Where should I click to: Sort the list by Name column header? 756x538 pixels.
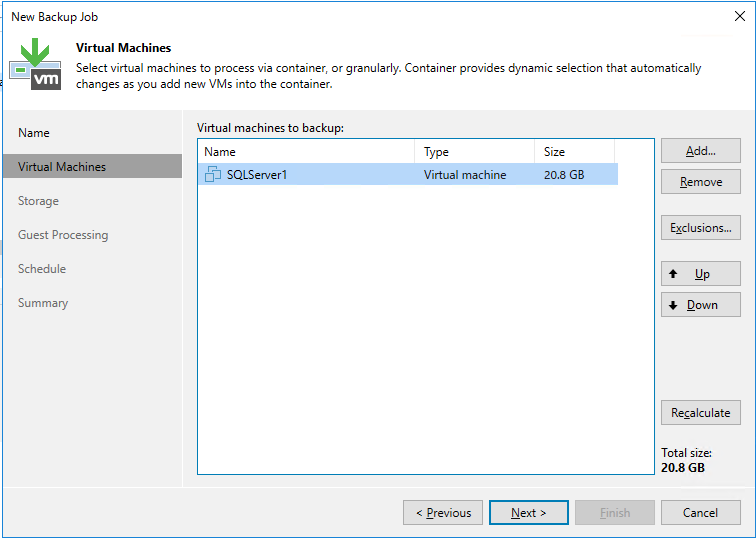coord(306,152)
